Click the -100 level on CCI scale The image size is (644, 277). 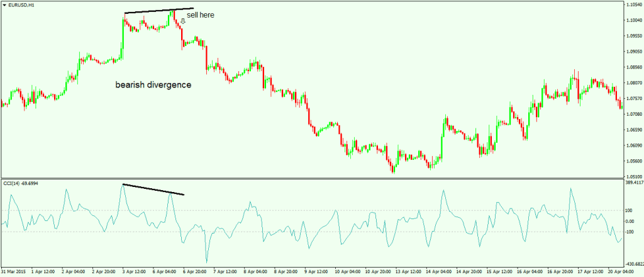click(x=628, y=232)
